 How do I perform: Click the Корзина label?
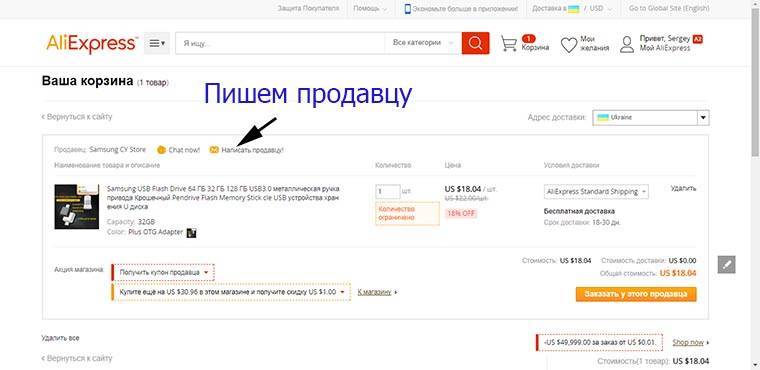[535, 48]
